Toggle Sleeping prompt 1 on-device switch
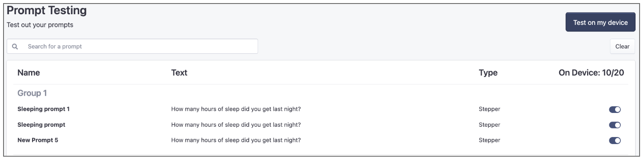The width and height of the screenshot is (644, 161). [615, 109]
